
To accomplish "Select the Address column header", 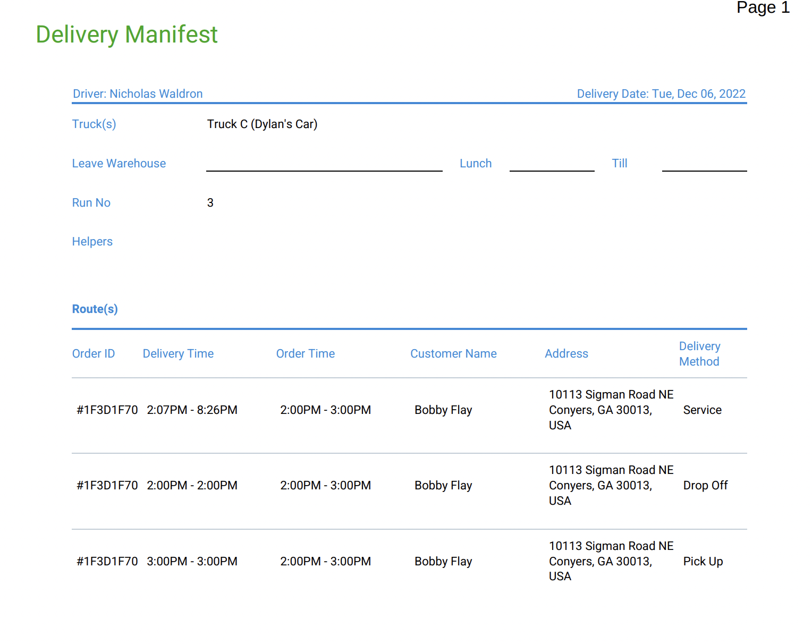I will click(x=566, y=353).
